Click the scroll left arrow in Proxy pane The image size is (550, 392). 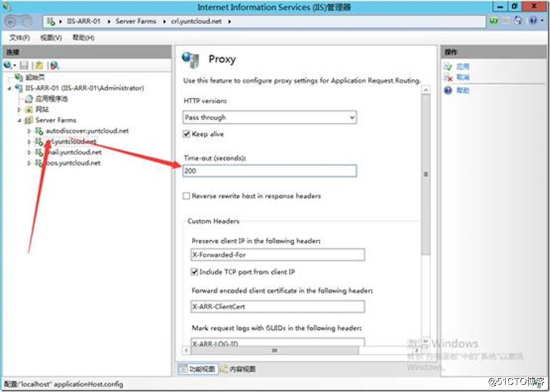186,350
